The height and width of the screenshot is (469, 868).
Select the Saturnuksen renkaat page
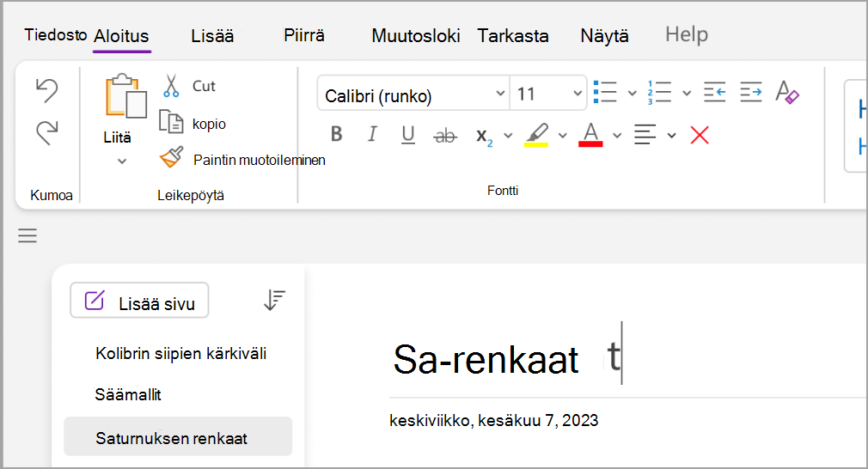pyautogui.click(x=178, y=436)
